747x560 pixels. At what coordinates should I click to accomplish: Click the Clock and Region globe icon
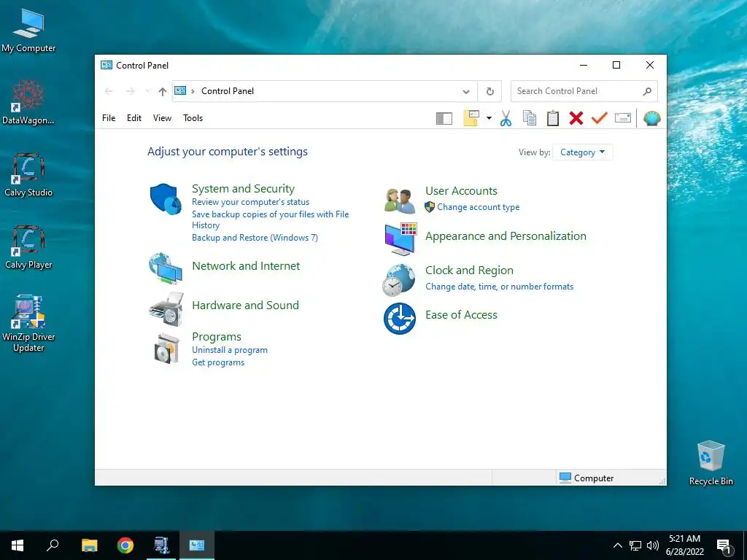(399, 280)
